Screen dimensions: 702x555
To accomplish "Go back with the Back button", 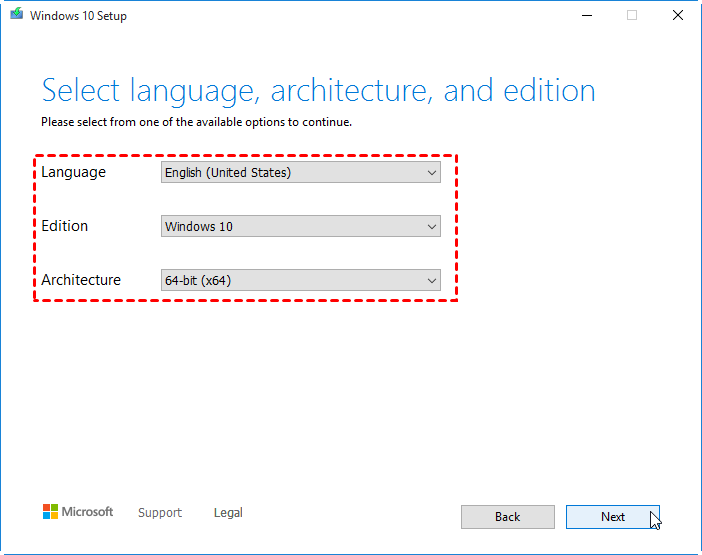I will (x=507, y=517).
